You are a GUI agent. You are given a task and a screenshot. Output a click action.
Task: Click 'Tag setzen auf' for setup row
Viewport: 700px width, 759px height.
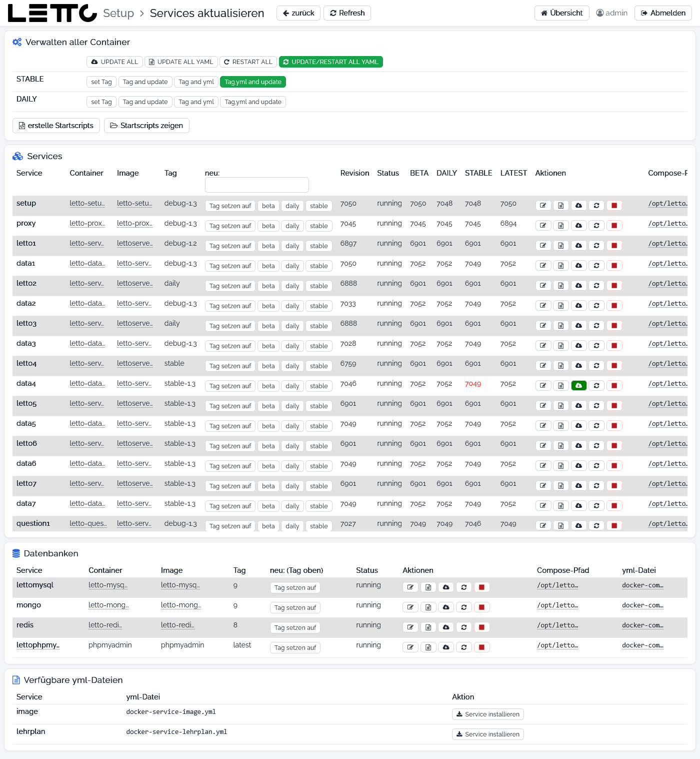point(230,206)
